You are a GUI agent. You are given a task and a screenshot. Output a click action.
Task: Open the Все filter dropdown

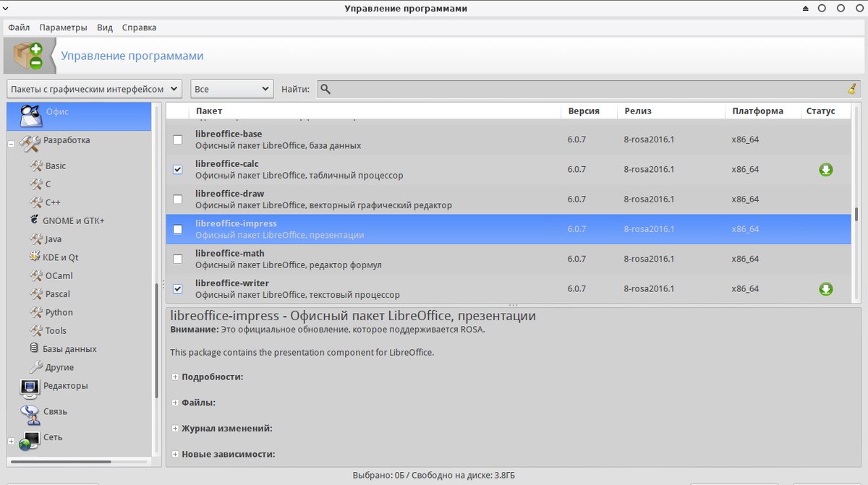[x=232, y=89]
